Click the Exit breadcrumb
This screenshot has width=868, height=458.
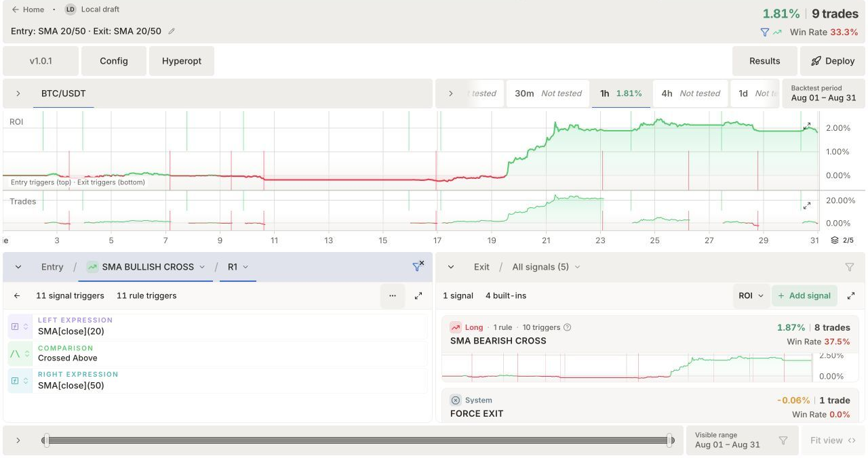coord(481,267)
